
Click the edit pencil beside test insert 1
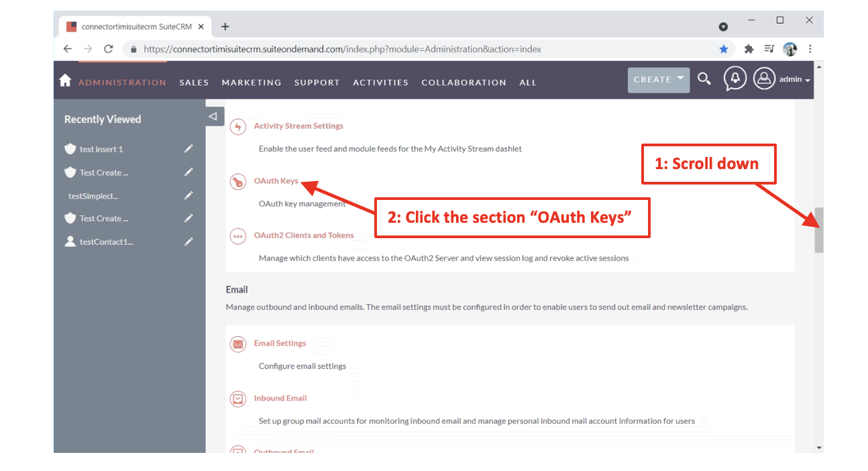tap(188, 149)
